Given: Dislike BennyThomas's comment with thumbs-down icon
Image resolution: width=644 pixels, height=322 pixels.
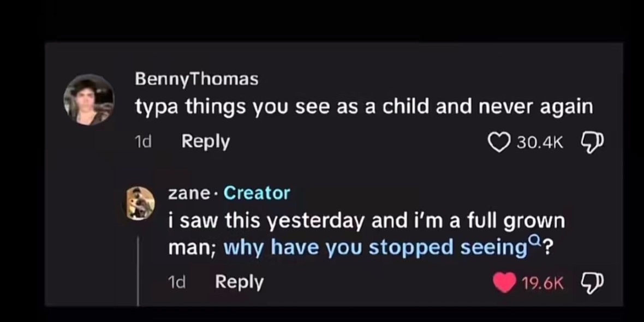Looking at the screenshot, I should 593,142.
